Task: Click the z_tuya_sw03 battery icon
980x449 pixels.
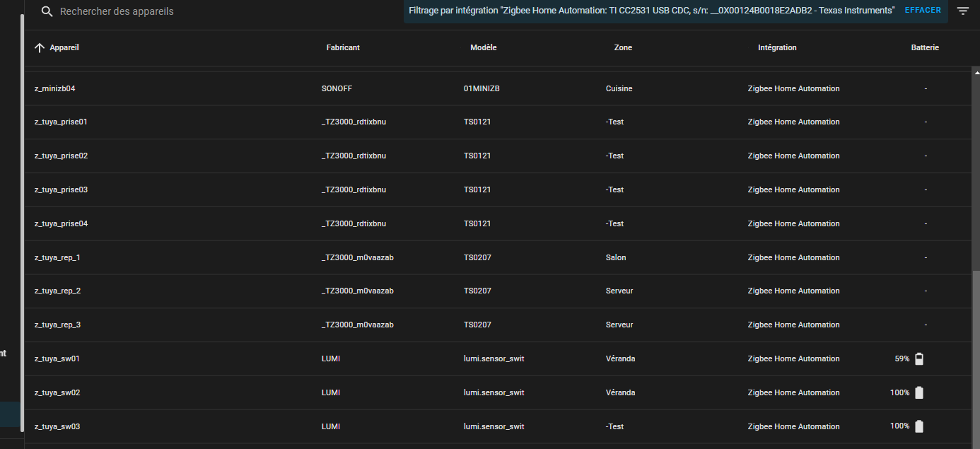Action: click(x=919, y=426)
